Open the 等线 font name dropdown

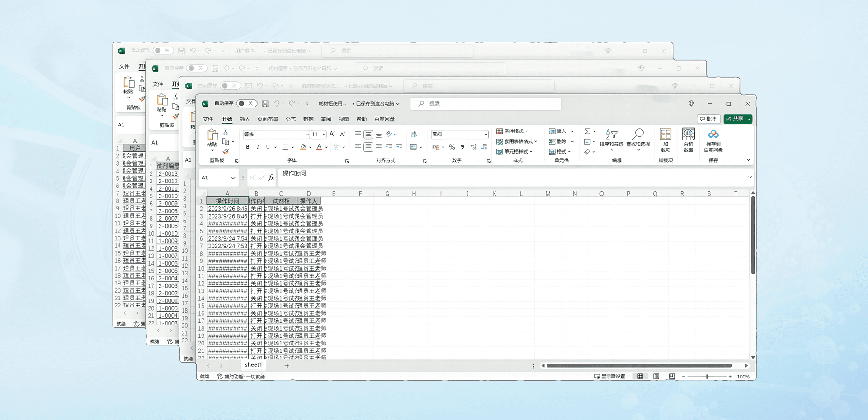tap(307, 135)
